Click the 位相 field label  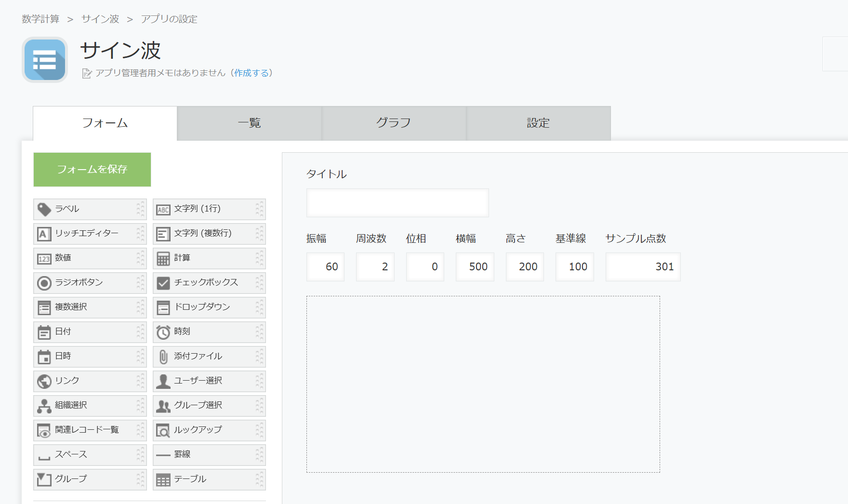click(416, 239)
